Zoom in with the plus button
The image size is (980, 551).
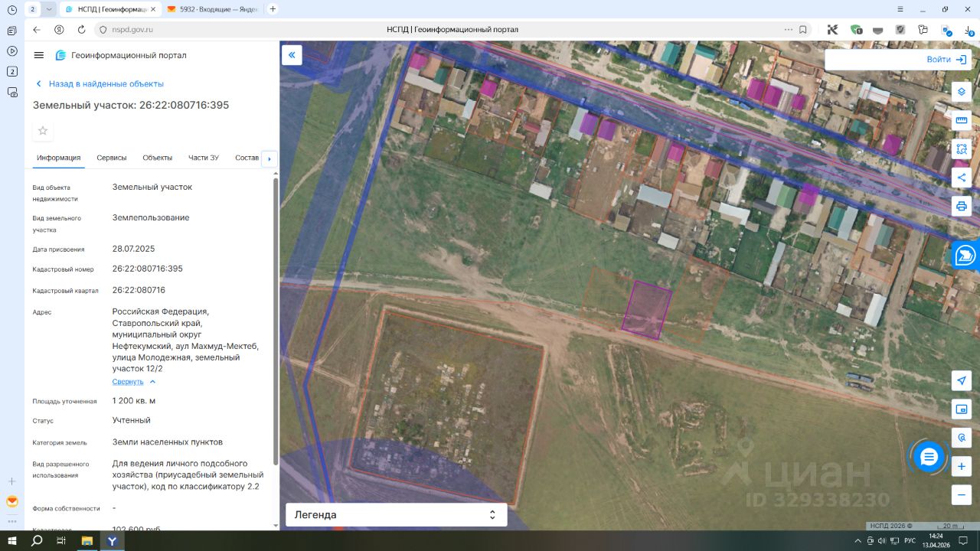tap(962, 466)
